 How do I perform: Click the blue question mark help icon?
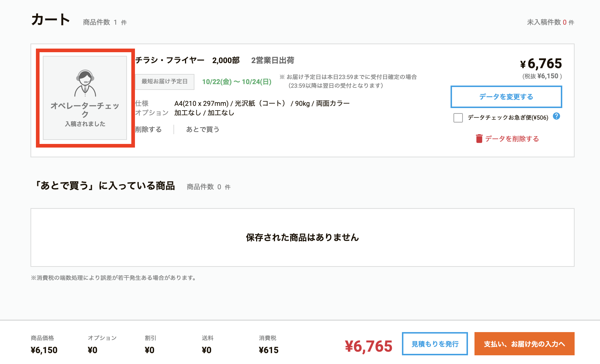point(556,116)
